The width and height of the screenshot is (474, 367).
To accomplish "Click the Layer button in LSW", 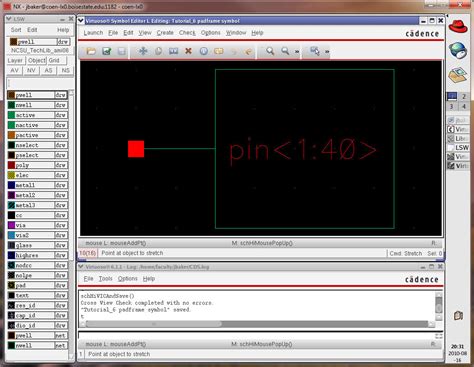I will (15, 60).
